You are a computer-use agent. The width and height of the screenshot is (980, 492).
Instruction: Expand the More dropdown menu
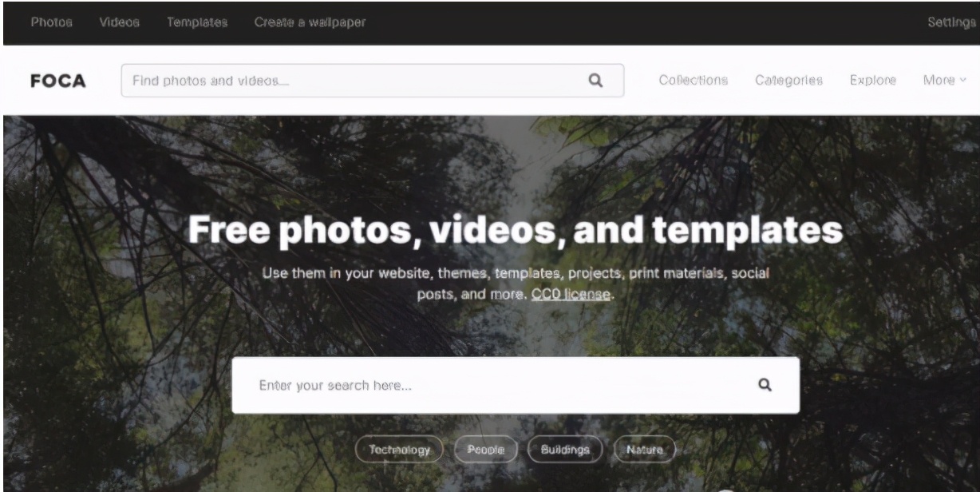944,81
